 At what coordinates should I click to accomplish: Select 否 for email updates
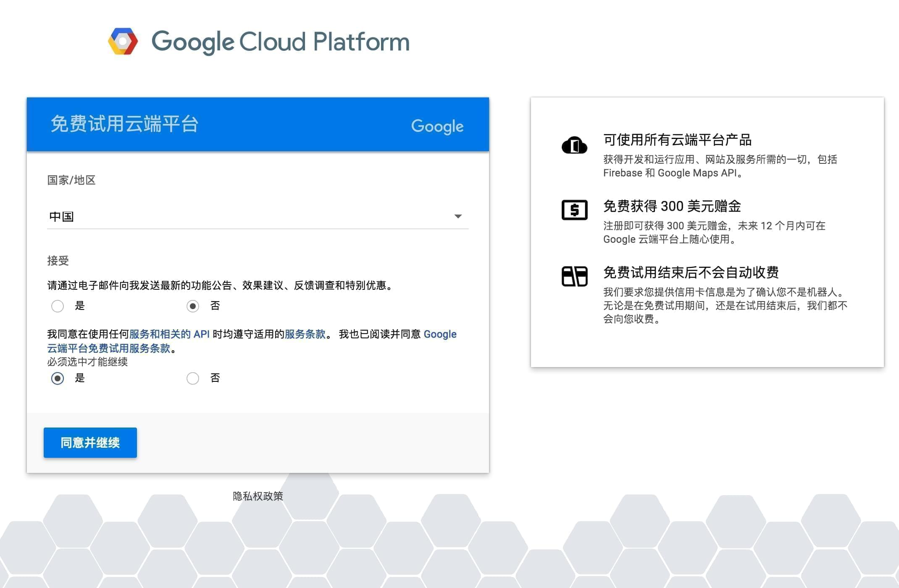(193, 306)
